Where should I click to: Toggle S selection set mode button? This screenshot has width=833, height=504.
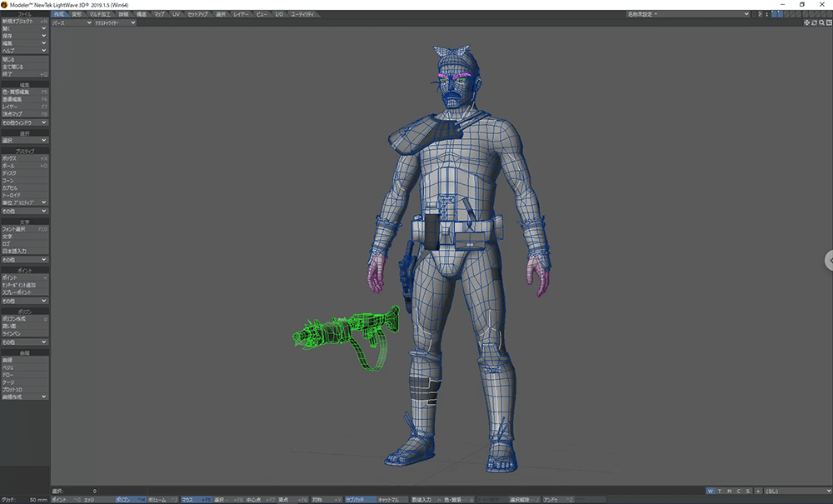click(x=747, y=492)
